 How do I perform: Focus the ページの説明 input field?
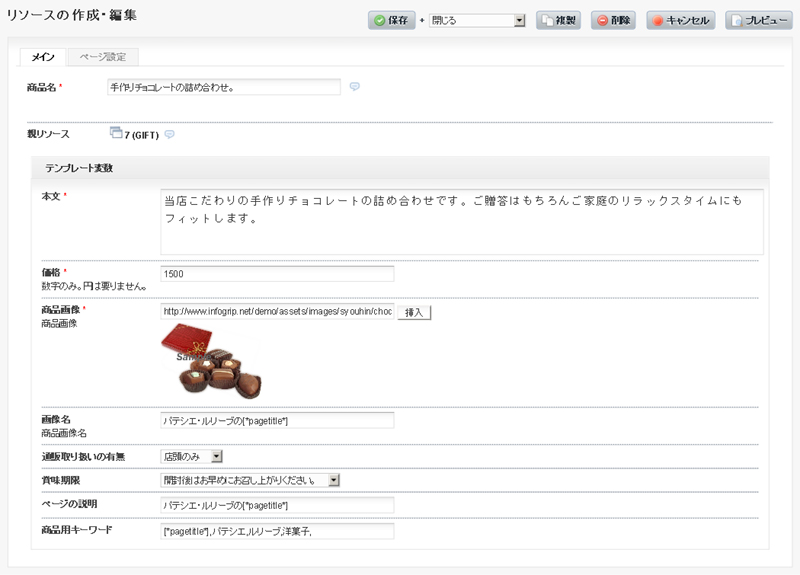coord(277,505)
